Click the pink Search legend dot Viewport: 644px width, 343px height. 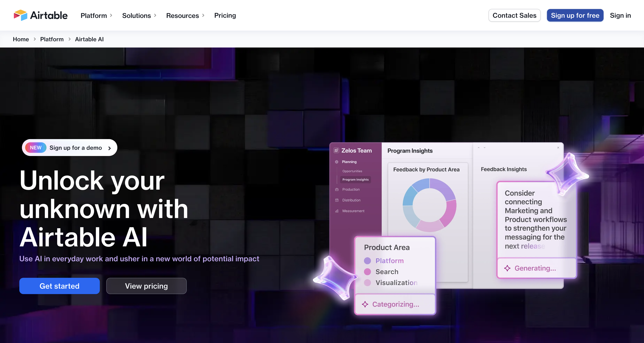point(367,272)
